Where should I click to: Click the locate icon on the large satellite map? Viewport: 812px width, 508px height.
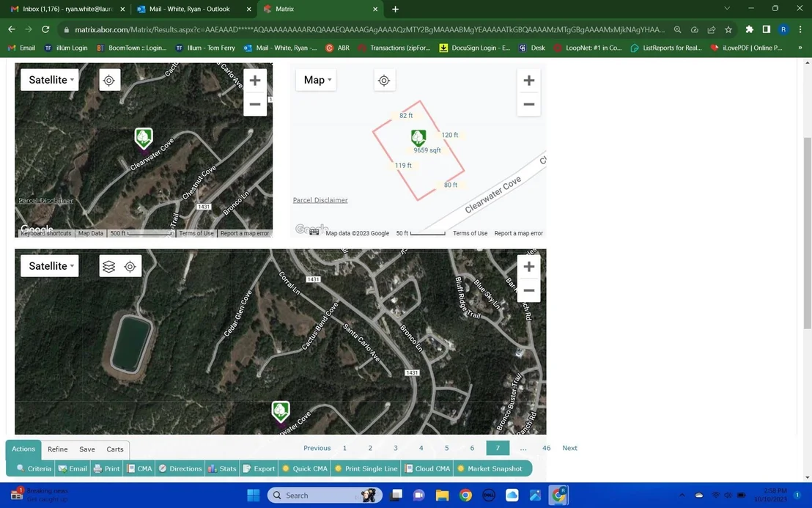(x=130, y=266)
